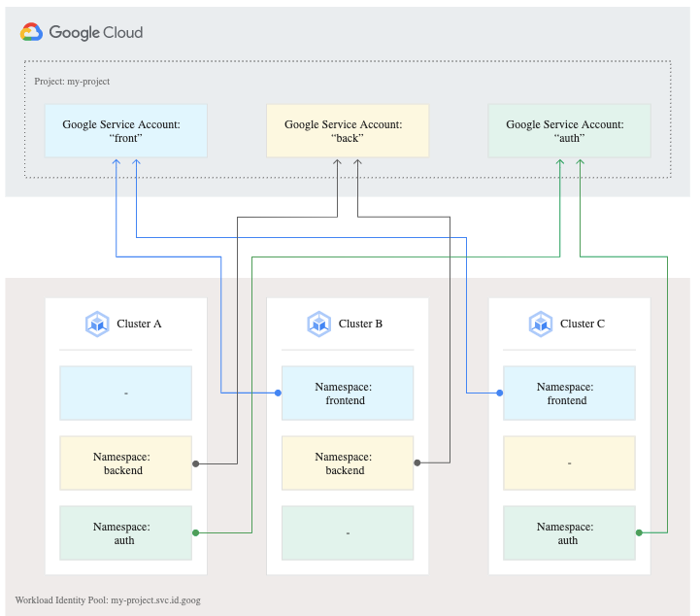Select the "Workload Identity Pool: my-project.svc.id.goog" caption

108,599
